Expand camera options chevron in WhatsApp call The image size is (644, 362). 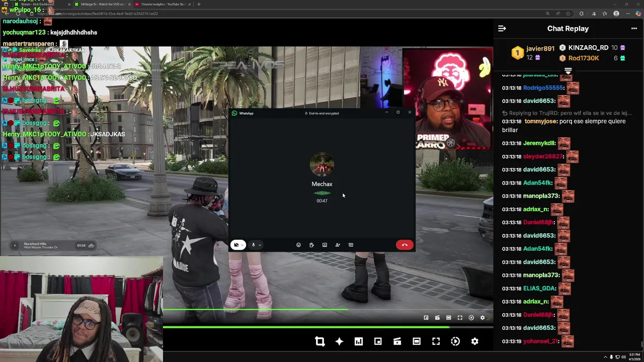[243, 245]
